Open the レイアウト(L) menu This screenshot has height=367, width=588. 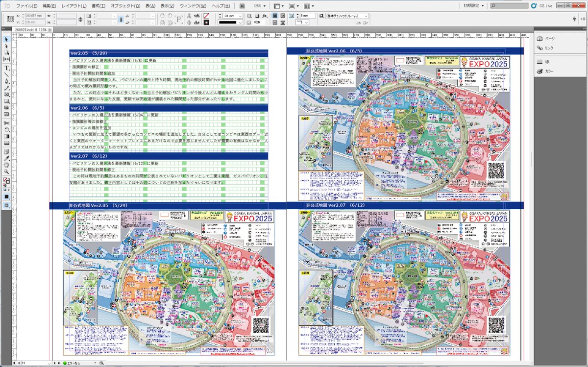point(74,5)
